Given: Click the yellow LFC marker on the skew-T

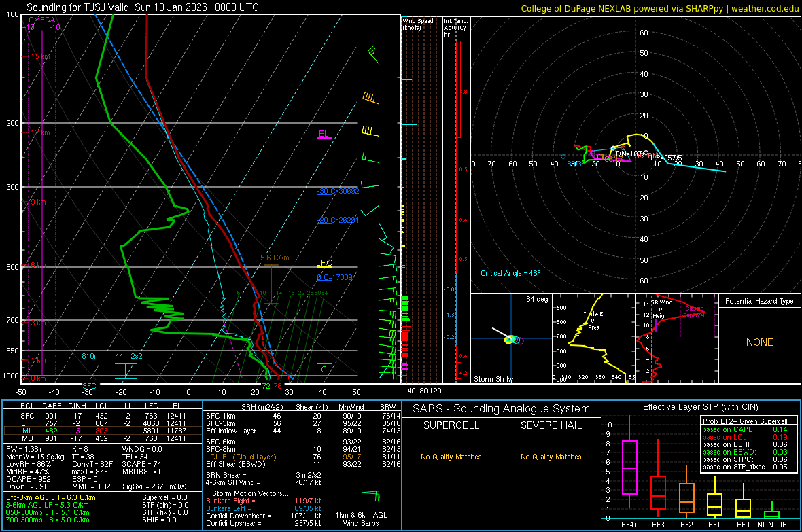Looking at the screenshot, I should [324, 263].
